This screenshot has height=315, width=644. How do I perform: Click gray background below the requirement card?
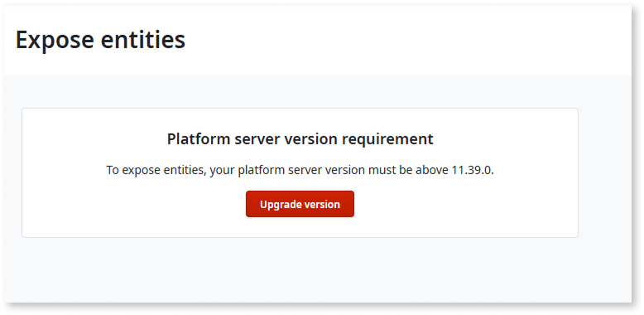click(300, 269)
